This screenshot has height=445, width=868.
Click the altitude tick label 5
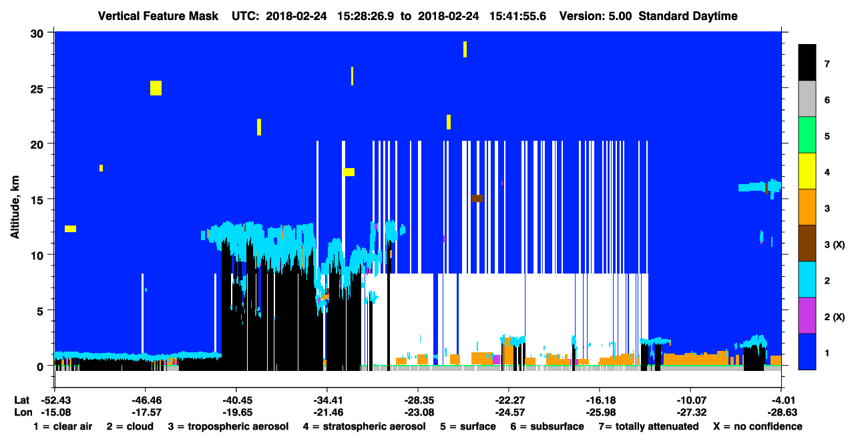coord(41,310)
